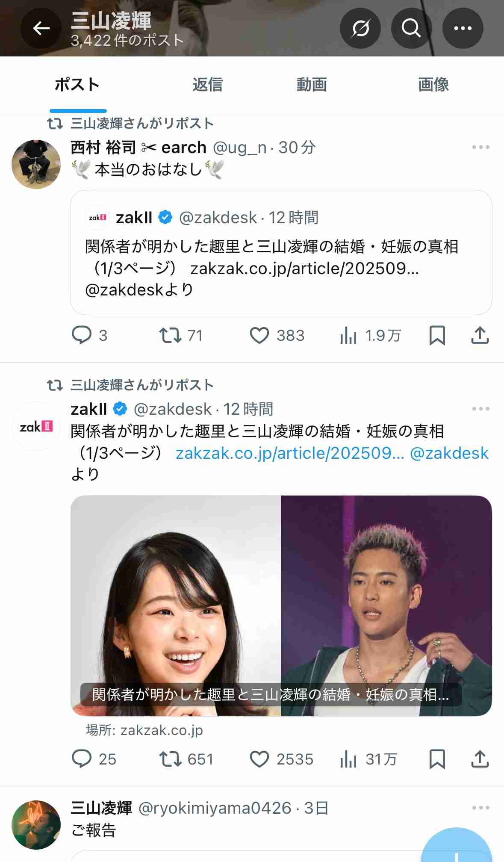
Task: Tap the back arrow icon
Action: coord(41,29)
